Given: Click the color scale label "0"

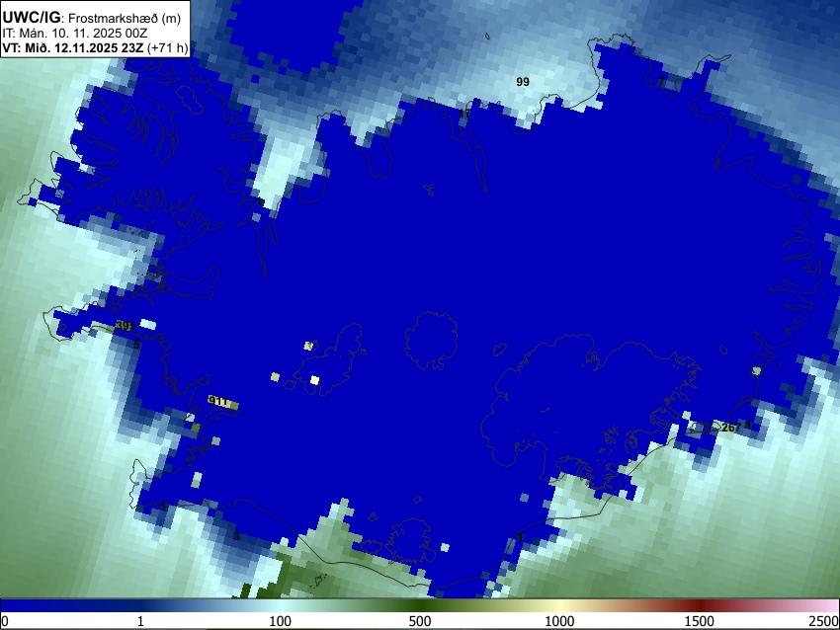Looking at the screenshot, I should 5,621.
